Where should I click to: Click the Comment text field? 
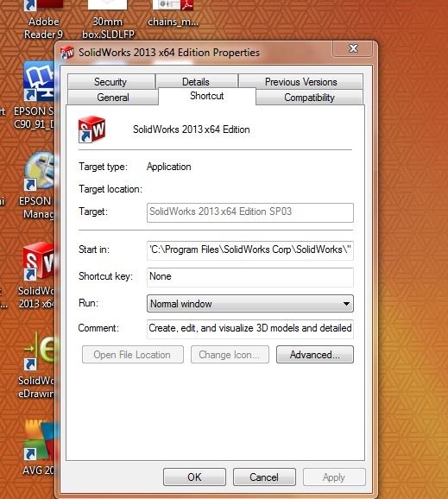pos(250,329)
